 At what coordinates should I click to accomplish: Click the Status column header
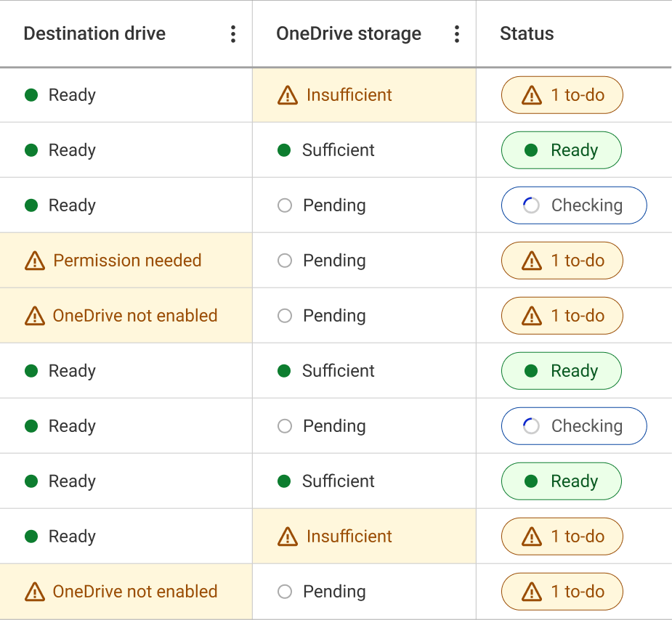point(527,33)
